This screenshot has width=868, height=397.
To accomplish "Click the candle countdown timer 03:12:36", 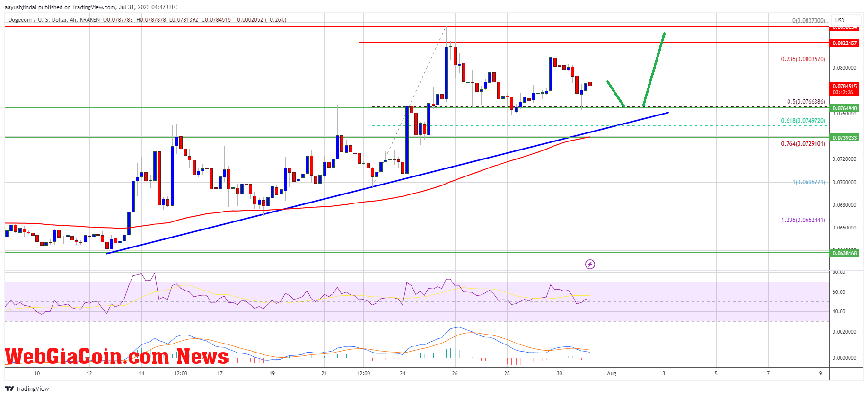I will [843, 92].
